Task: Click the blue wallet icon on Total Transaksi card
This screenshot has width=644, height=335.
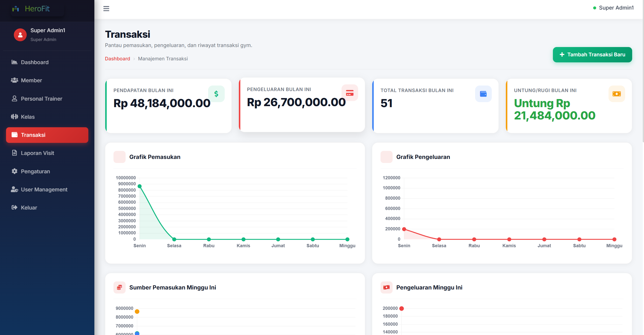Action: coord(483,94)
